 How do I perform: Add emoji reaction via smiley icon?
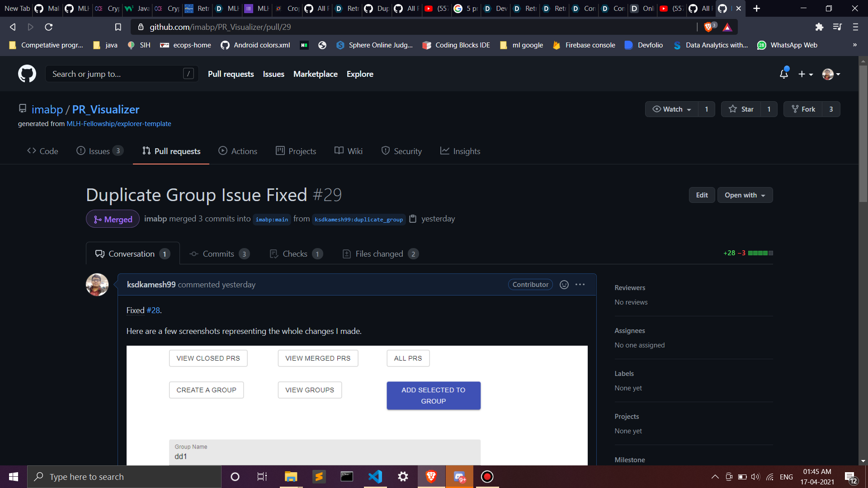tap(564, 284)
